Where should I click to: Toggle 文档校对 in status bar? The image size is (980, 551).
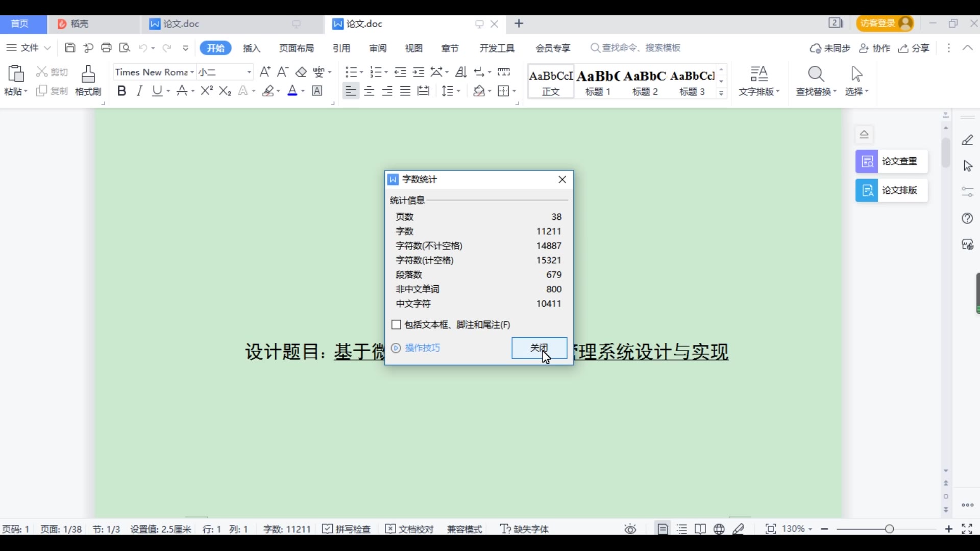[409, 529]
